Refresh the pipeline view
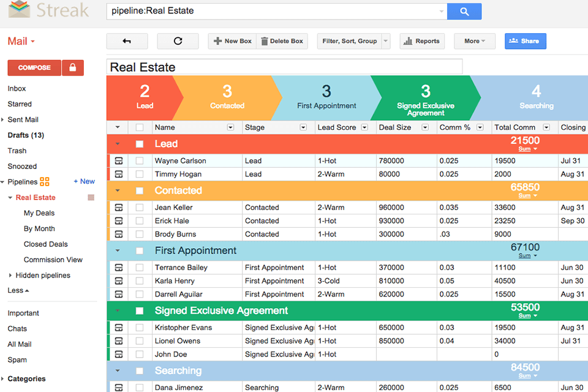 click(x=178, y=41)
